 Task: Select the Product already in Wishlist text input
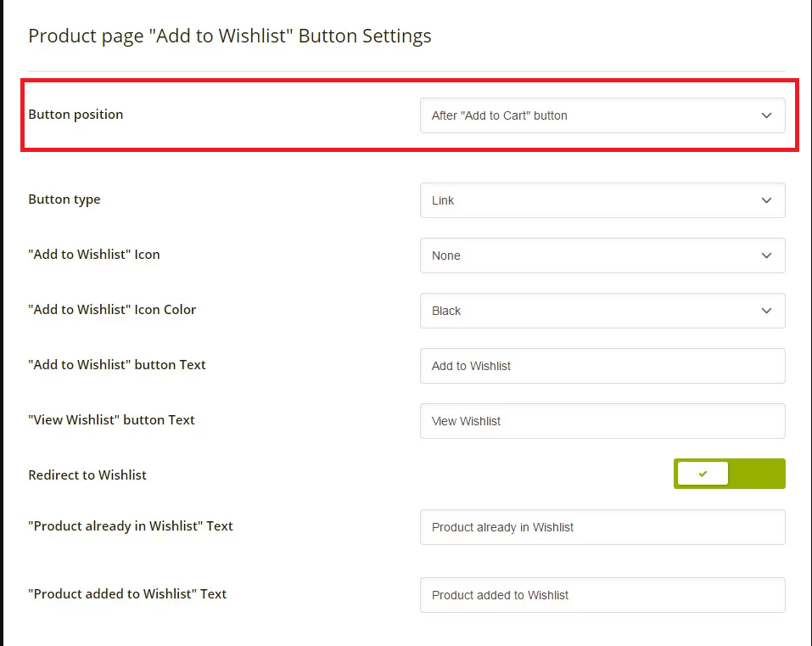click(x=602, y=527)
